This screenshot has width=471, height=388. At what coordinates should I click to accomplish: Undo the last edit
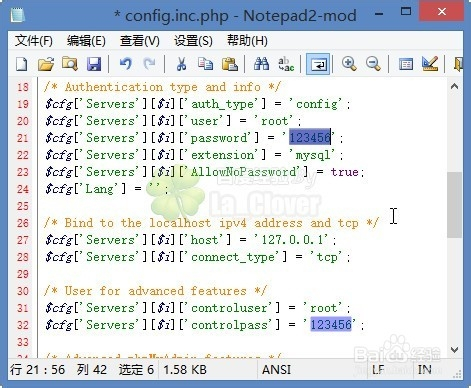tap(126, 64)
